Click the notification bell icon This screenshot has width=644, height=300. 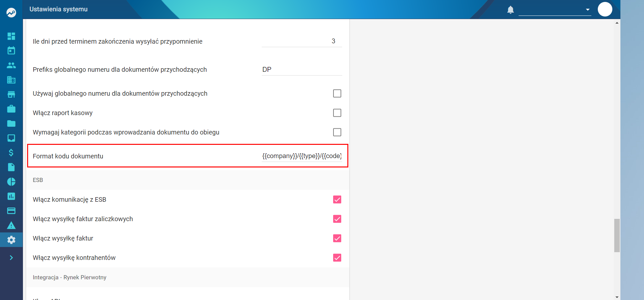click(511, 10)
